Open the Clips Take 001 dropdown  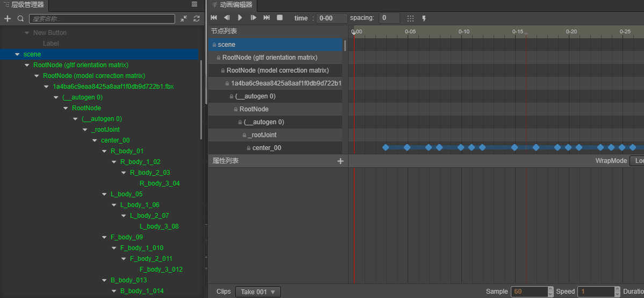coord(258,292)
